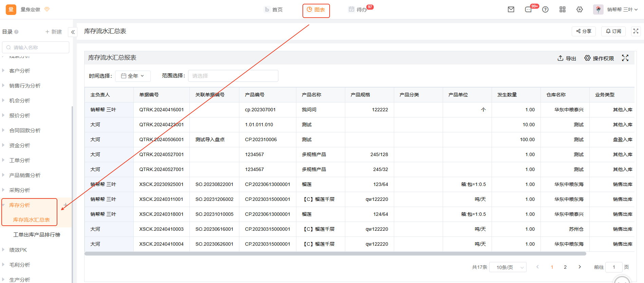Click cell SO.20230822001
This screenshot has width=644, height=283.
tap(214, 184)
